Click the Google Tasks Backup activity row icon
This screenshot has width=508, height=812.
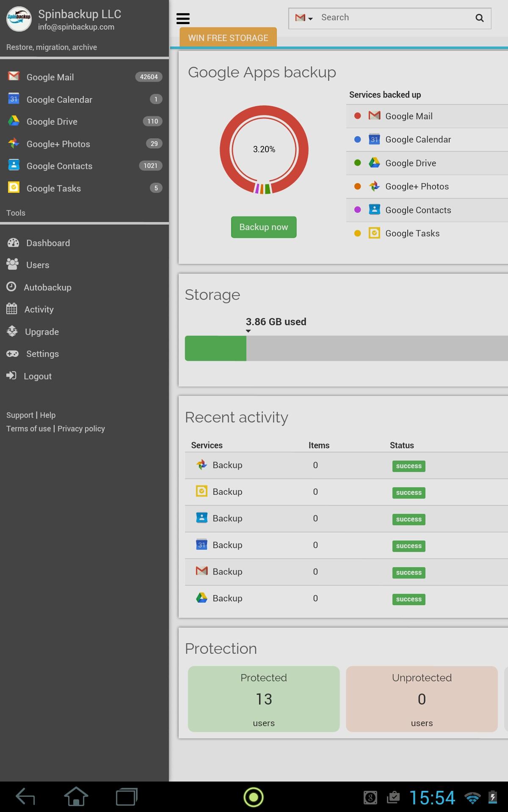click(x=202, y=491)
